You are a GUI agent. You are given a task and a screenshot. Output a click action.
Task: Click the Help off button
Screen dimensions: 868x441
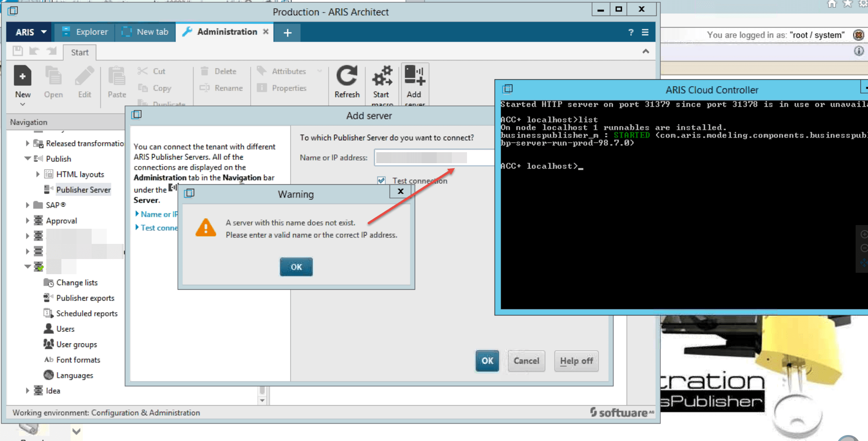click(x=577, y=361)
